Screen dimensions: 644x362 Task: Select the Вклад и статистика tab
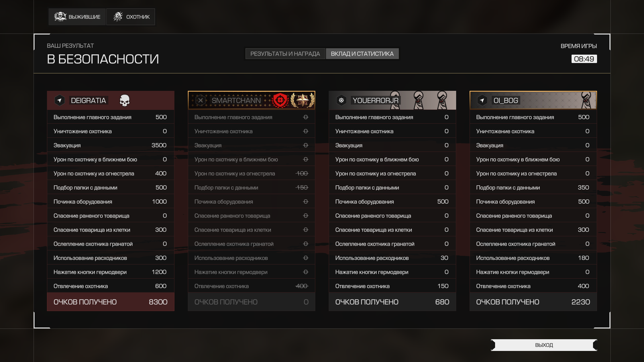(x=362, y=54)
